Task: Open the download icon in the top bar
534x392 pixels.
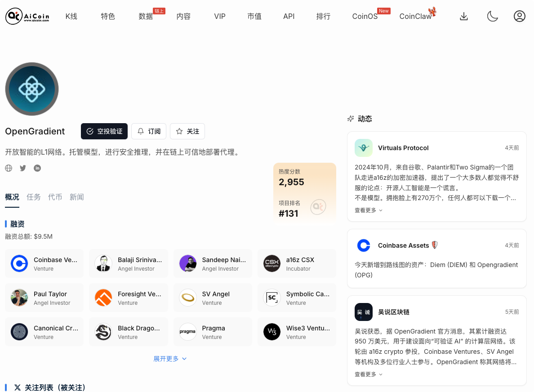Action: pyautogui.click(x=463, y=16)
